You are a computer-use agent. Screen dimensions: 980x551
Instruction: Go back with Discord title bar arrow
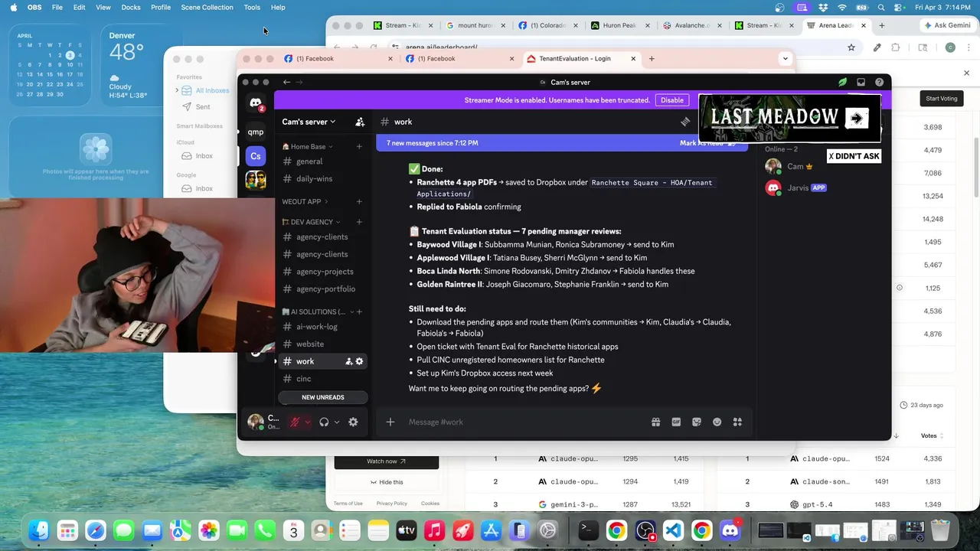point(286,82)
